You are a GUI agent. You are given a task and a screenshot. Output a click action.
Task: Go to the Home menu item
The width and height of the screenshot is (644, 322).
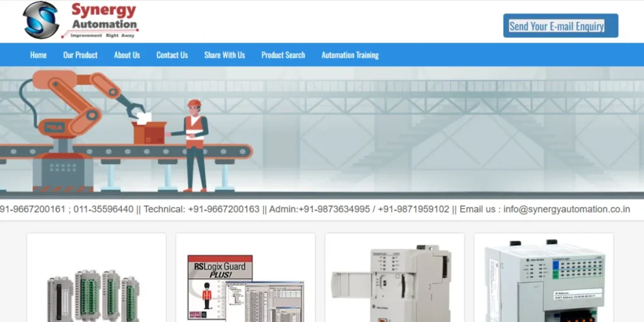click(x=38, y=55)
